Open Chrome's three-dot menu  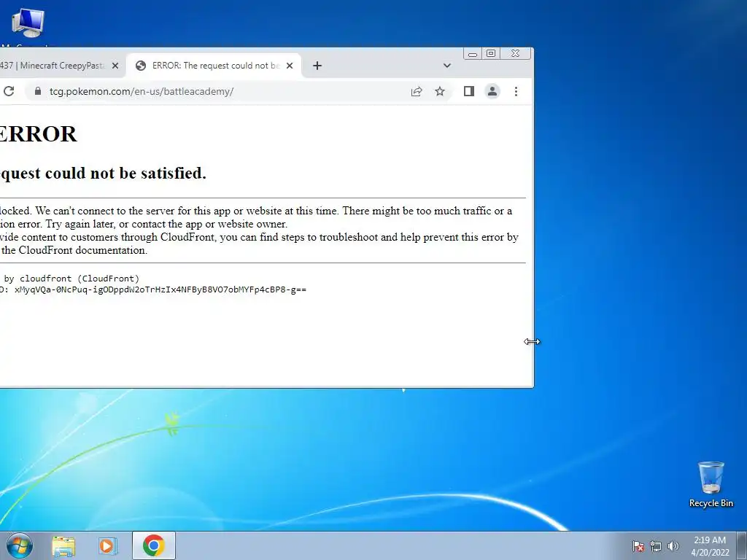coord(516,91)
